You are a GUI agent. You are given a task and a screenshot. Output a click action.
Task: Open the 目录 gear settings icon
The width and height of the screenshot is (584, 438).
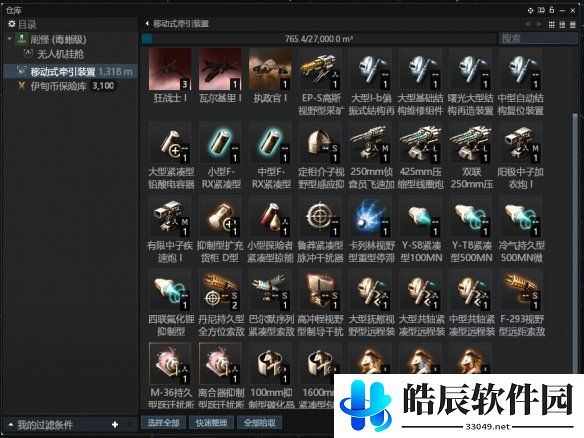(x=12, y=24)
